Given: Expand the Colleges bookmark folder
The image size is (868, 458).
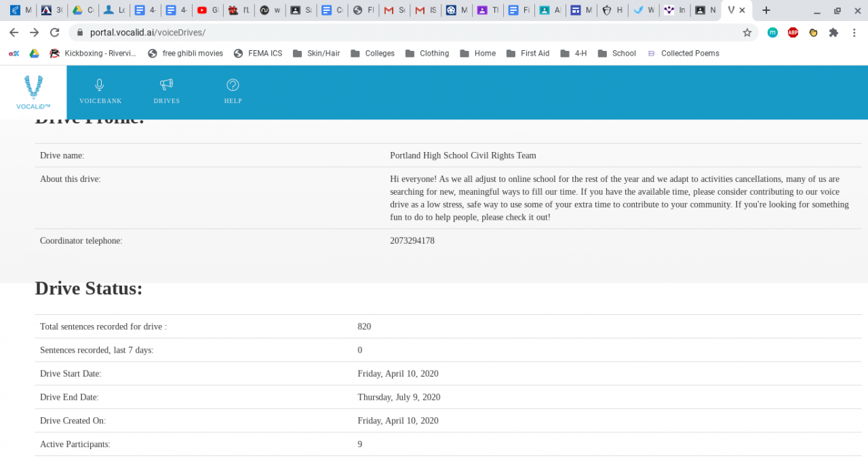Looking at the screenshot, I should click(x=372, y=54).
